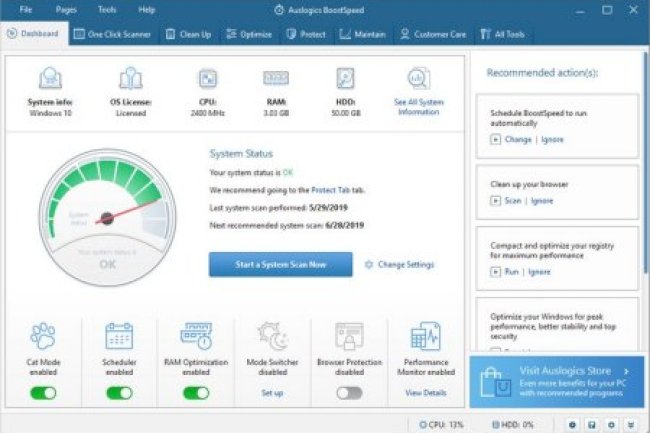650x433 pixels.
Task: Click the CPU chip icon
Action: (x=208, y=78)
